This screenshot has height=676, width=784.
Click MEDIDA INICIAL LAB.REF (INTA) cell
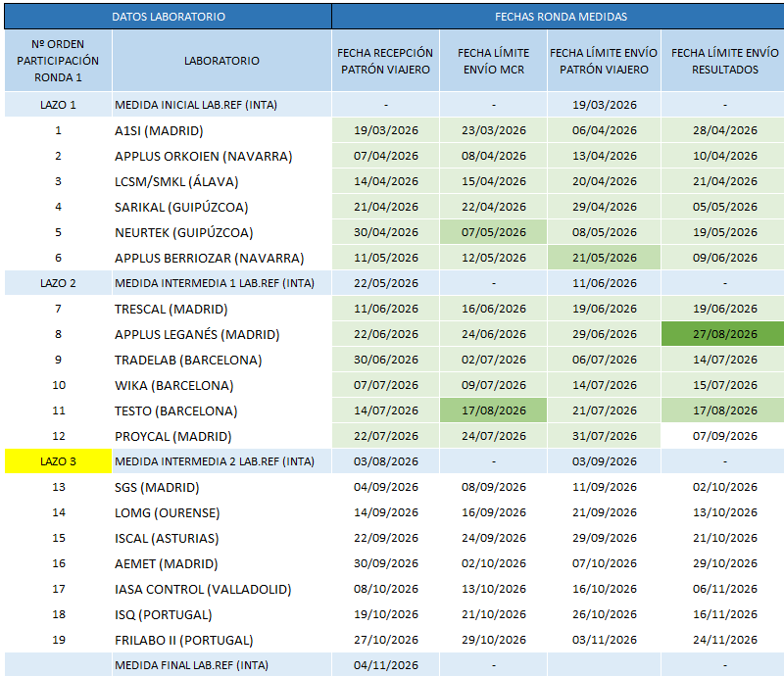pyautogui.click(x=221, y=105)
